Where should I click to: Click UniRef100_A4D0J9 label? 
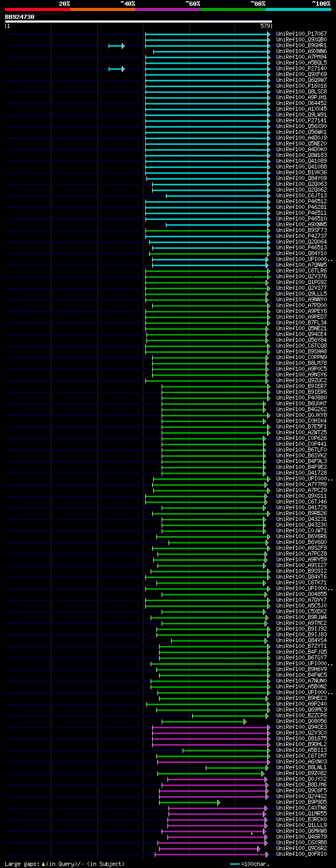(301, 138)
